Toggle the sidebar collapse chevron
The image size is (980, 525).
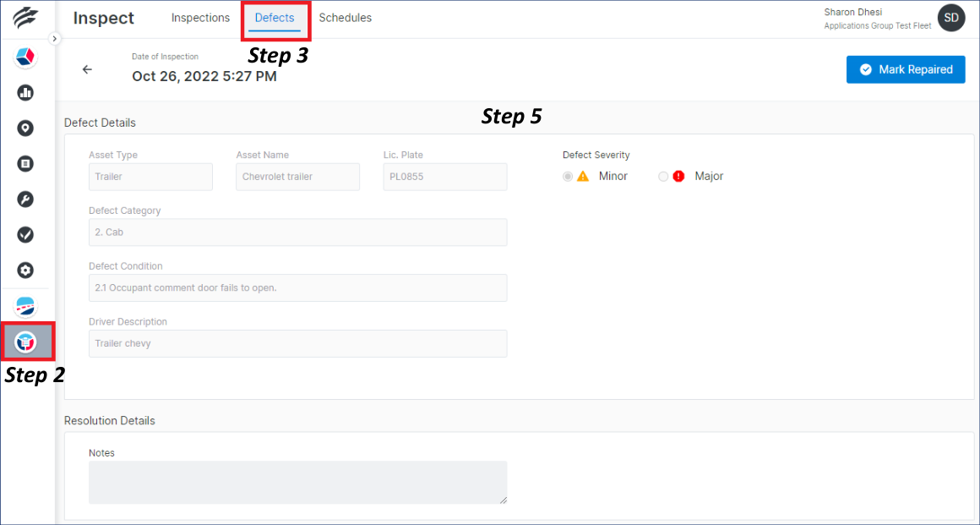click(55, 38)
